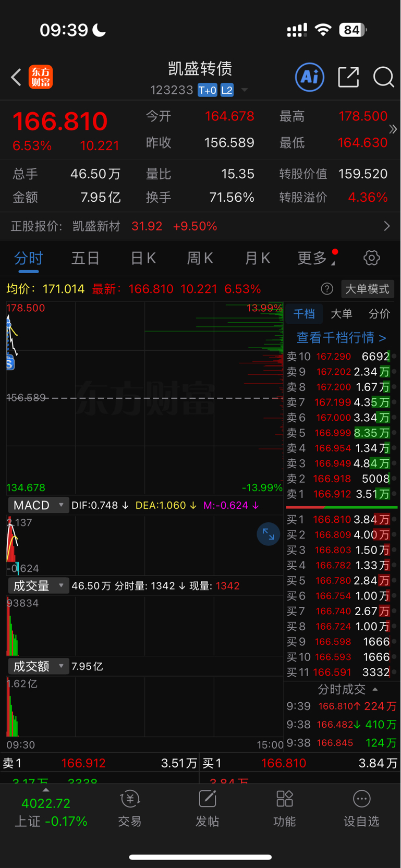
Task: Open the 东方财富 orange logo
Action: pos(41,77)
